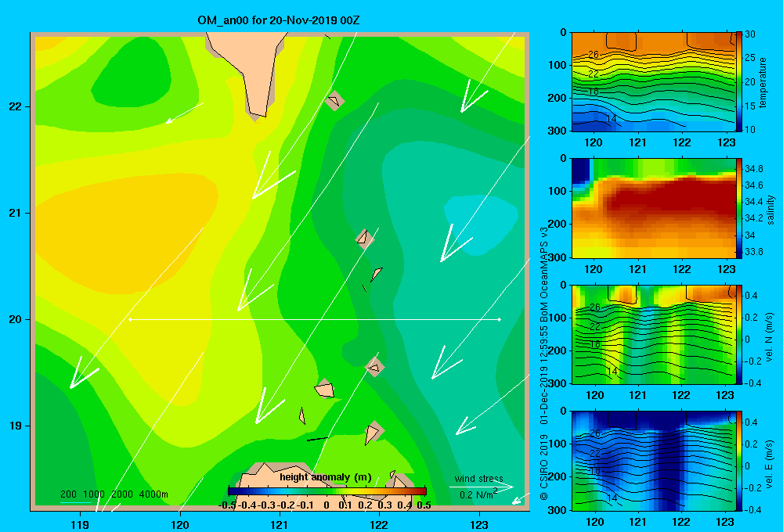Click the height anomaly color bar
Screen dimensions: 783x532
pyautogui.click(x=327, y=491)
